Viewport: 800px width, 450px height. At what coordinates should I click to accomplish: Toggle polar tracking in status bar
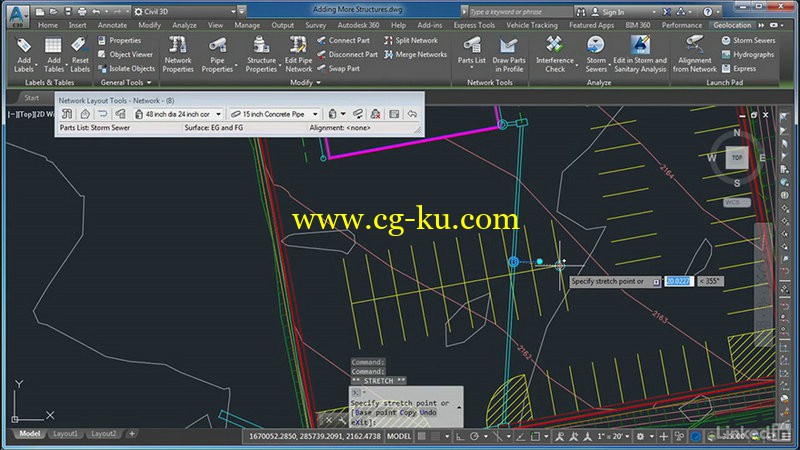pyautogui.click(x=474, y=436)
